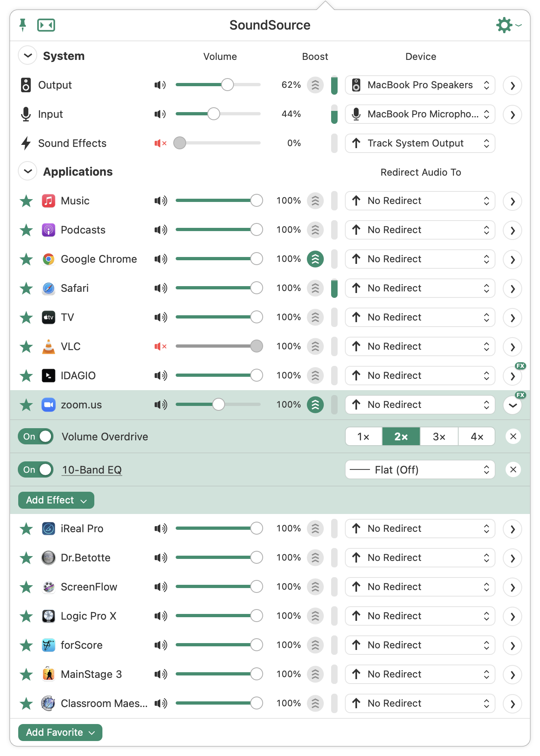Image resolution: width=540 pixels, height=756 pixels.
Task: Select 3x Volume Overdrive
Action: point(439,436)
